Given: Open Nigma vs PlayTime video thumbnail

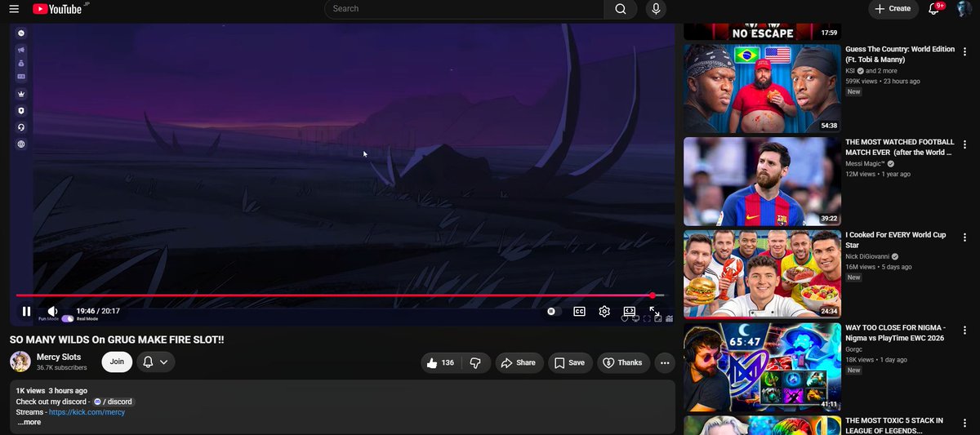Looking at the screenshot, I should [762, 366].
